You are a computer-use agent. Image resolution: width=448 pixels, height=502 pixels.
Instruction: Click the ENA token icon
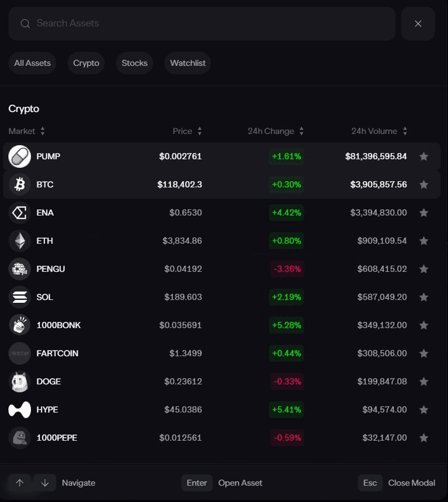pos(20,213)
